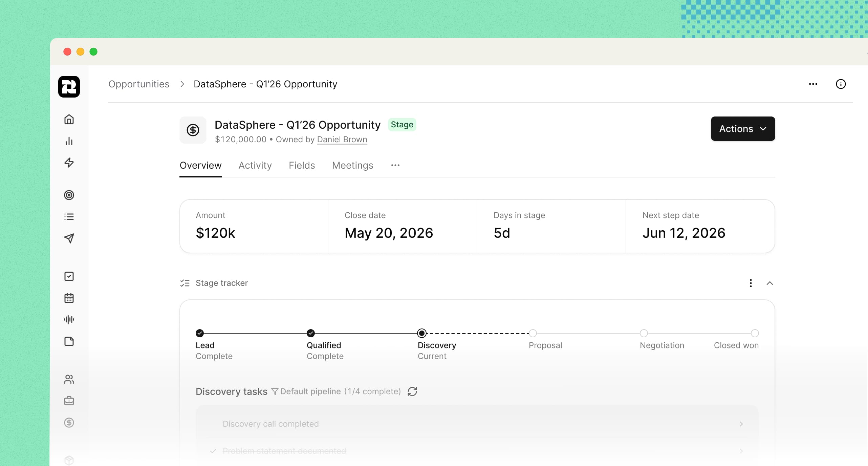The height and width of the screenshot is (466, 868).
Task: Click the Next step date Jun 12, 2026
Action: (700, 226)
